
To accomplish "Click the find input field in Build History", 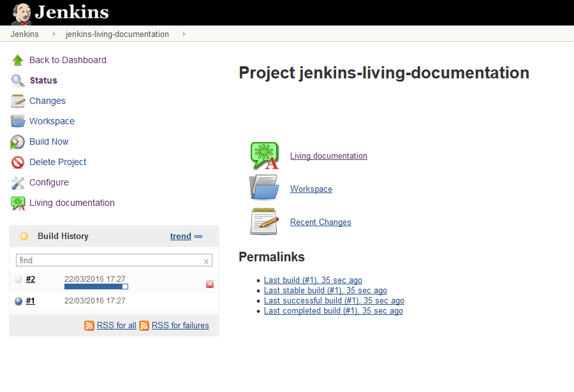I will click(x=114, y=260).
